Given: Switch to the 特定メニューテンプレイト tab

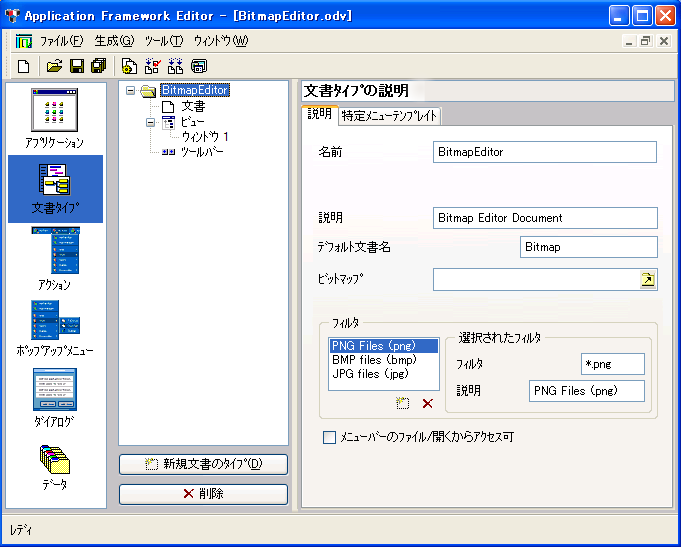Looking at the screenshot, I should (389, 116).
